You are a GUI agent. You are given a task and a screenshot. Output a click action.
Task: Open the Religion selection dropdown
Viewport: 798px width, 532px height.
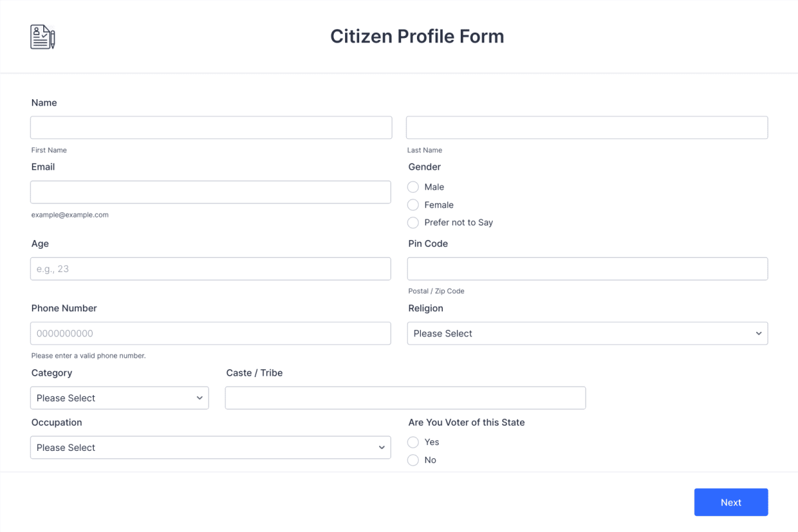(587, 333)
